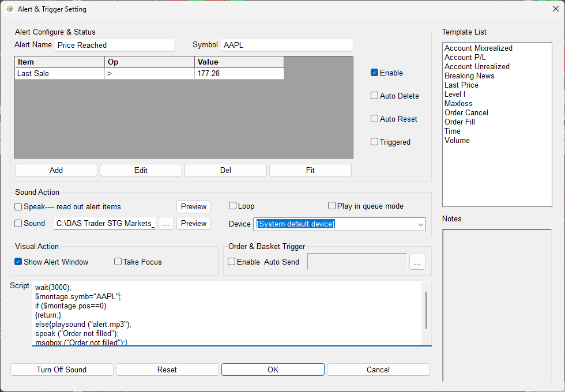Select Last Price template
The image size is (565, 392).
[461, 85]
